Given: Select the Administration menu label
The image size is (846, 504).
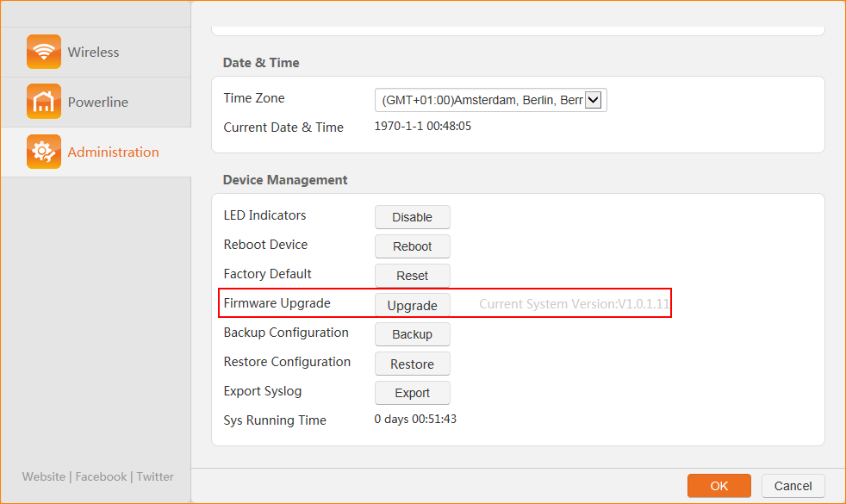Looking at the screenshot, I should click(113, 152).
